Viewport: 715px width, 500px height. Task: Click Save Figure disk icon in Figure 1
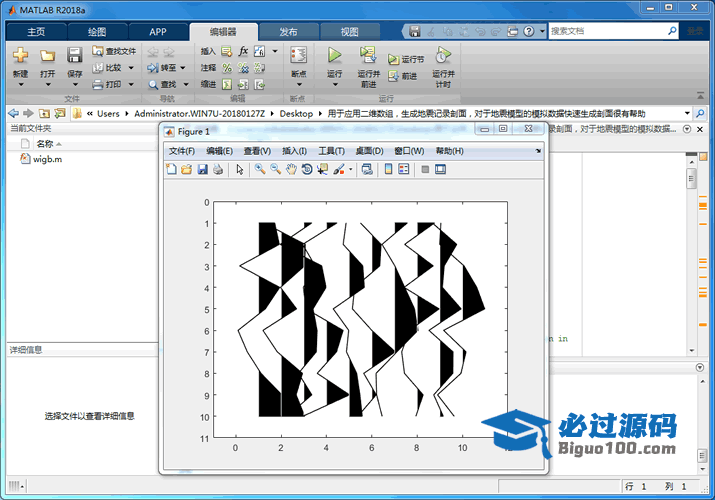(202, 170)
